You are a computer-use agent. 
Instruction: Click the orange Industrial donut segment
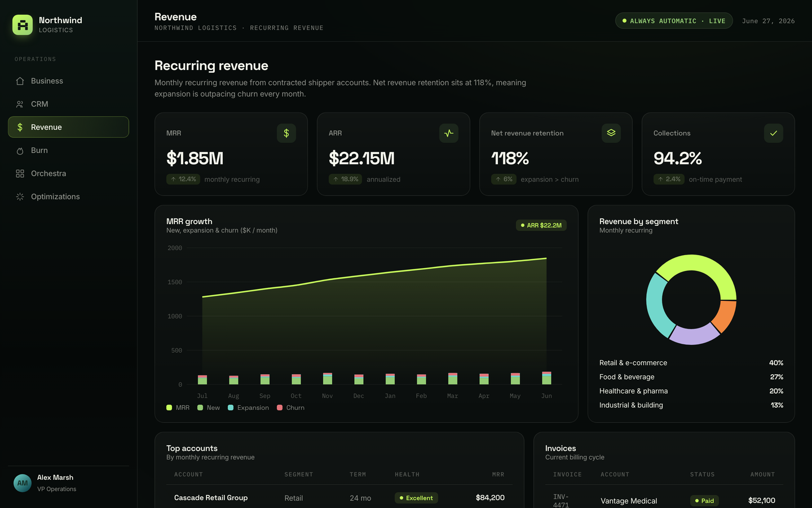point(726,316)
